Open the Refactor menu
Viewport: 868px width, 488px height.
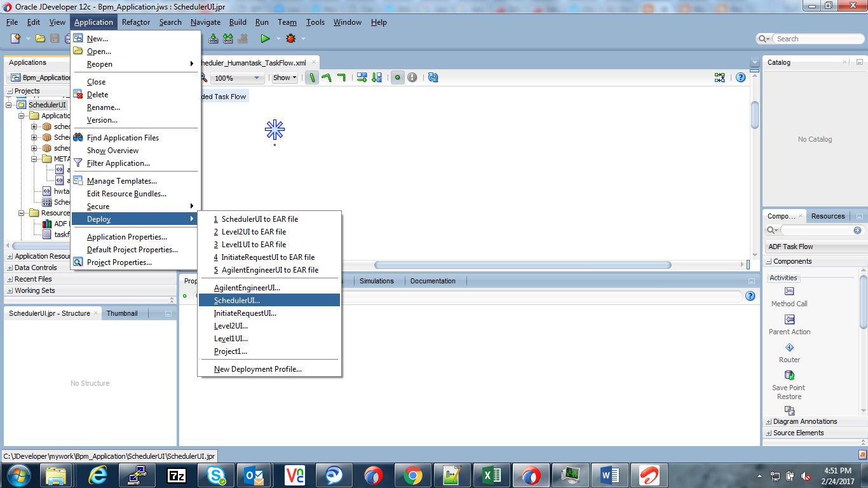point(135,22)
